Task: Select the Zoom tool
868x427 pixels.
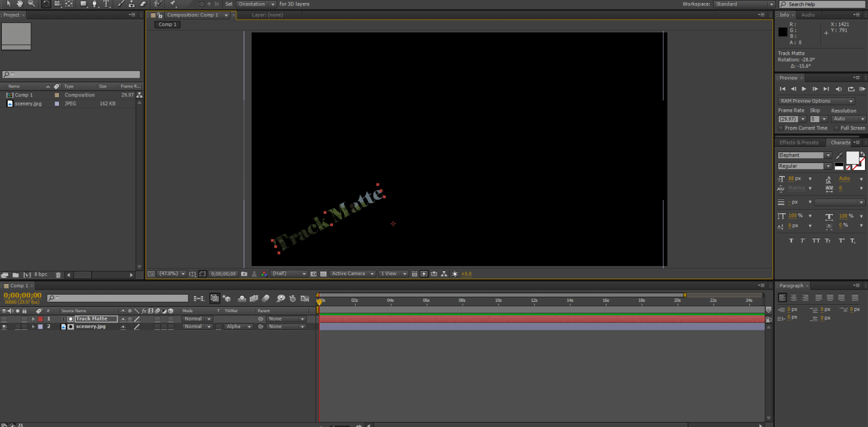Action: coord(31,4)
